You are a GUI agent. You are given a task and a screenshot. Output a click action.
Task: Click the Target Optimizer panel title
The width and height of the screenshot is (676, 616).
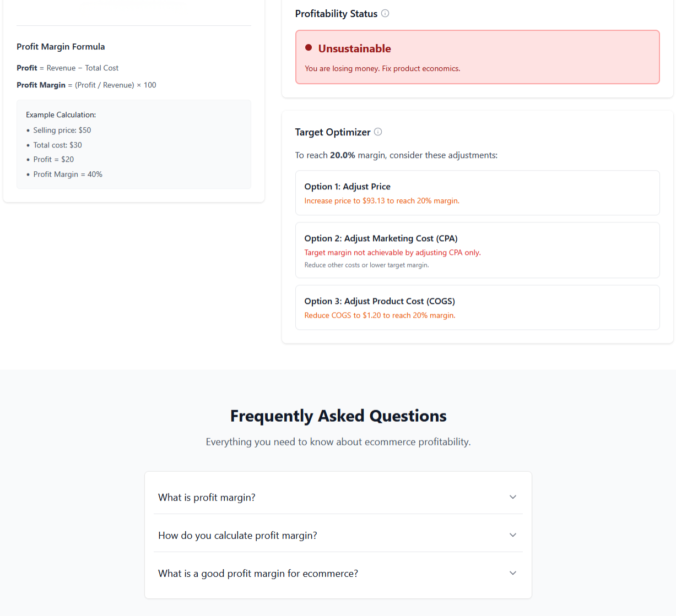point(333,132)
